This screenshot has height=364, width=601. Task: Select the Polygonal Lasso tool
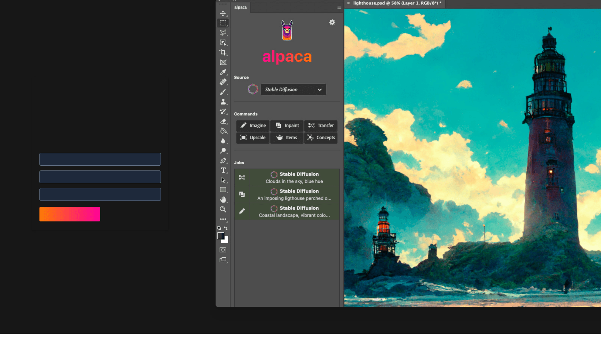(x=223, y=33)
